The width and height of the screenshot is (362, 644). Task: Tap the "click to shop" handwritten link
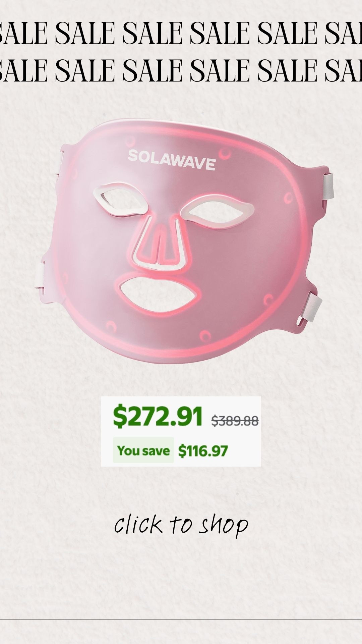[x=181, y=525]
